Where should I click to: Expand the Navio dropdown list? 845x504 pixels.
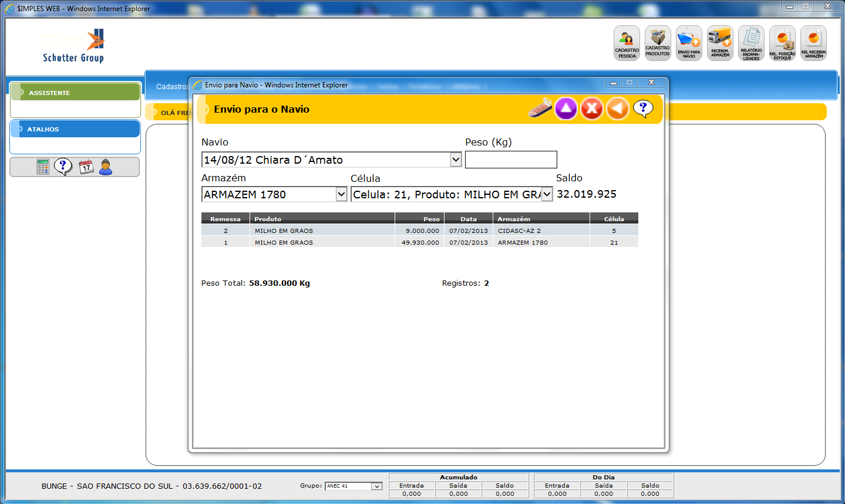click(x=456, y=160)
